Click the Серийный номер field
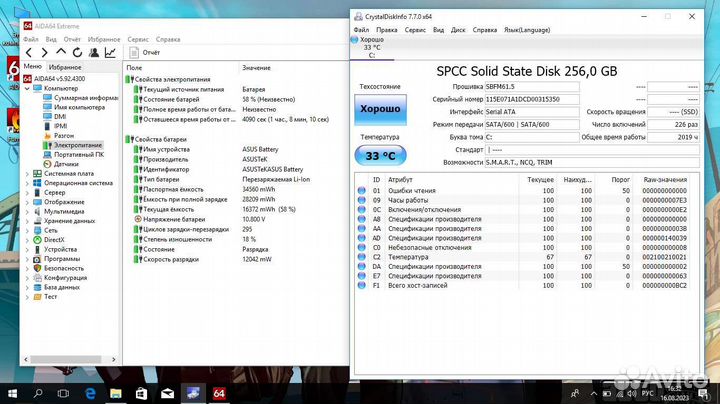The width and height of the screenshot is (720, 404). (x=532, y=99)
